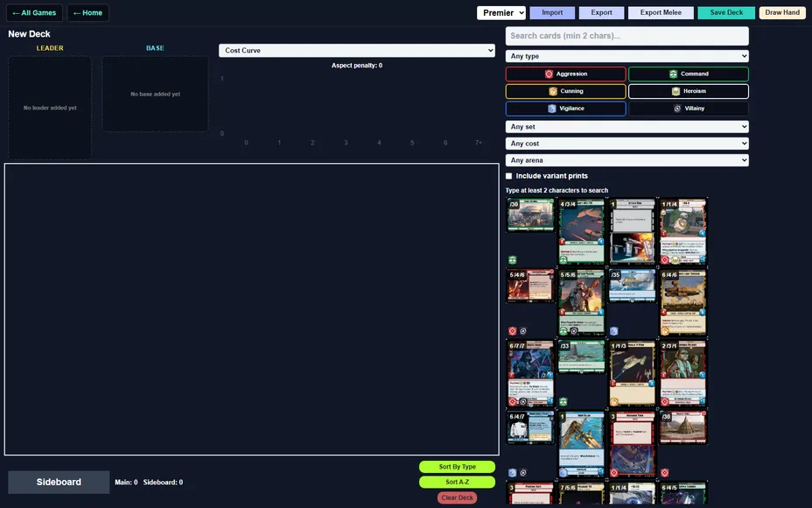The height and width of the screenshot is (508, 812).
Task: Click the Cunning icon in the Cunning filter
Action: coord(553,91)
